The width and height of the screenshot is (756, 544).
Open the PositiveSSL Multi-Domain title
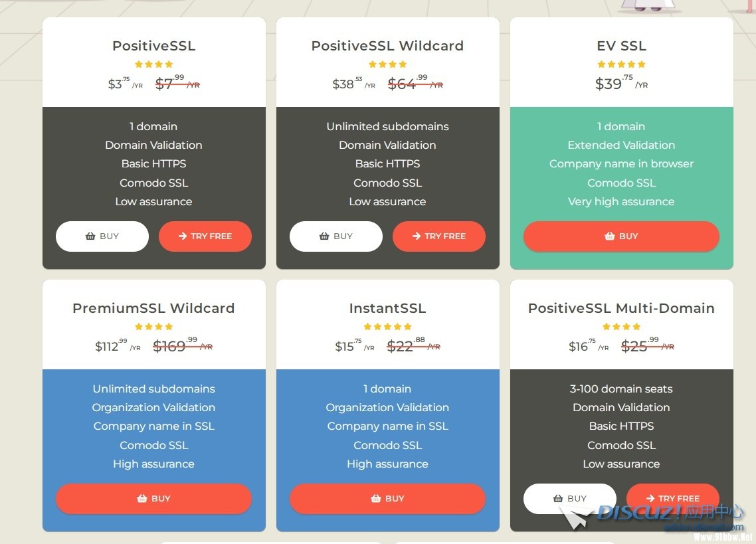621,308
